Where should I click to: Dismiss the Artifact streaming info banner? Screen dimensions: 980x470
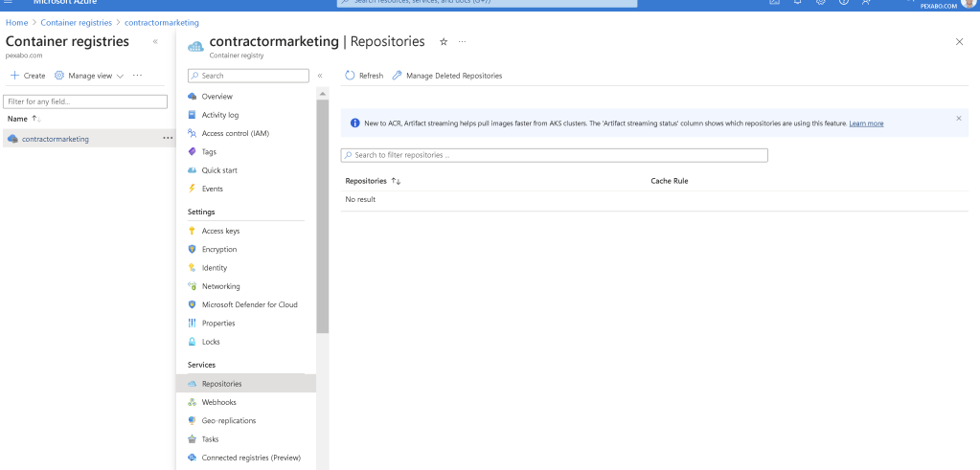(959, 118)
